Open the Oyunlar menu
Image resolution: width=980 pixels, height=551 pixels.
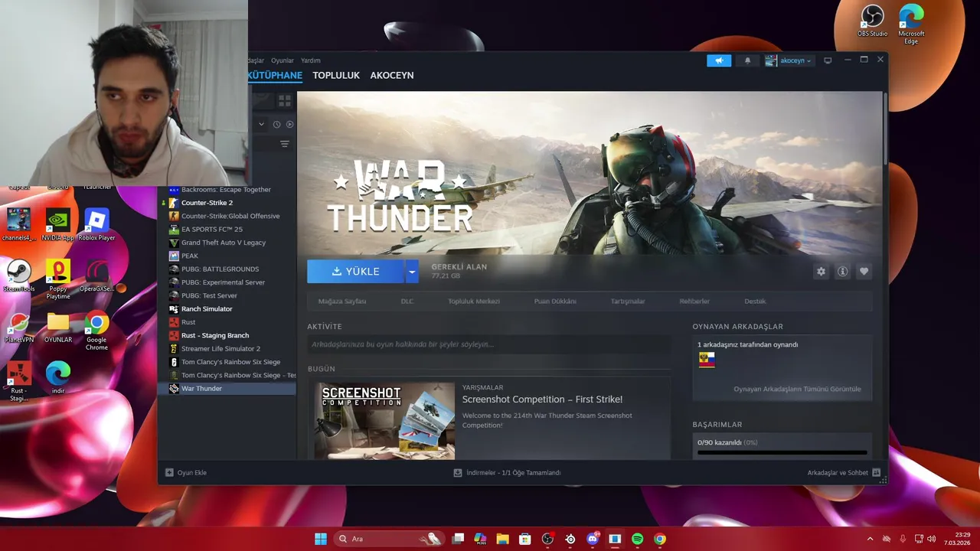(x=283, y=60)
